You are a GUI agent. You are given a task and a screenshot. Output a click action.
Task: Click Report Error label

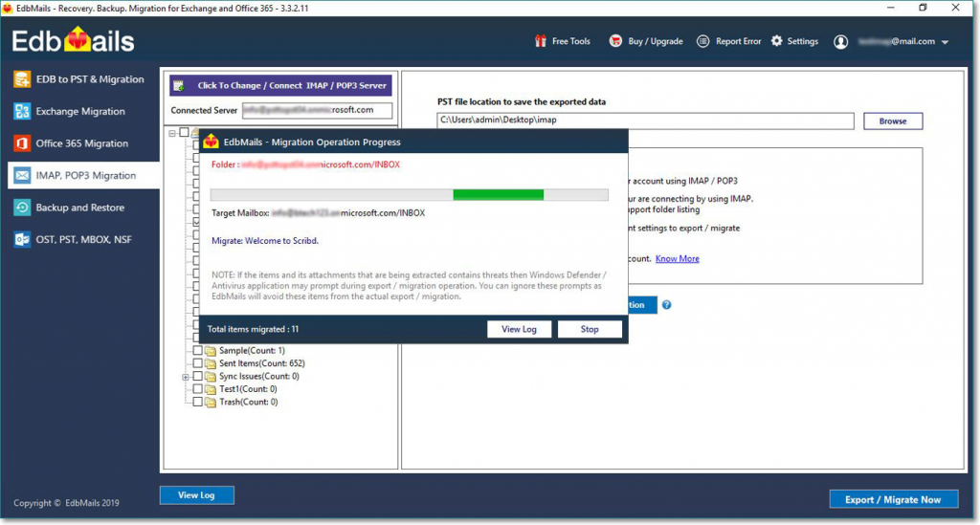(x=738, y=41)
